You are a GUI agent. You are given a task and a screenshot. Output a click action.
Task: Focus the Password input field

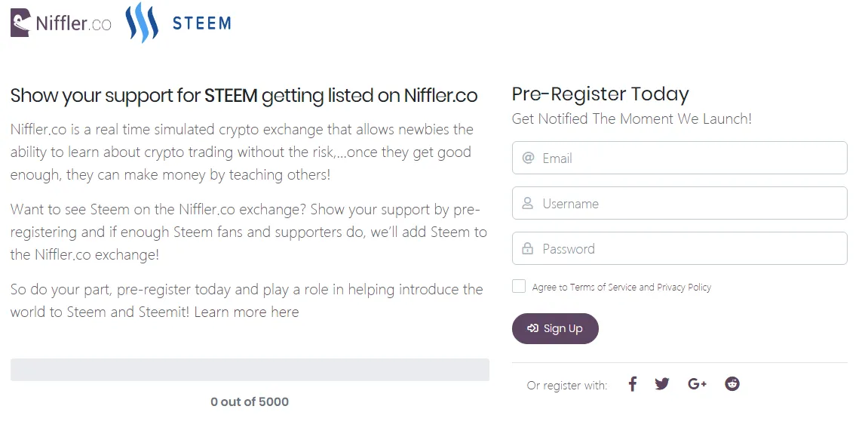pos(679,248)
